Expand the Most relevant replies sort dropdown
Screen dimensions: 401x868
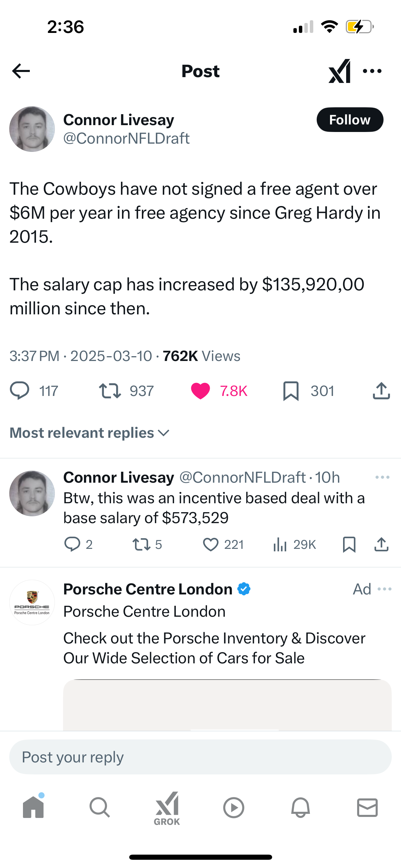click(x=90, y=433)
